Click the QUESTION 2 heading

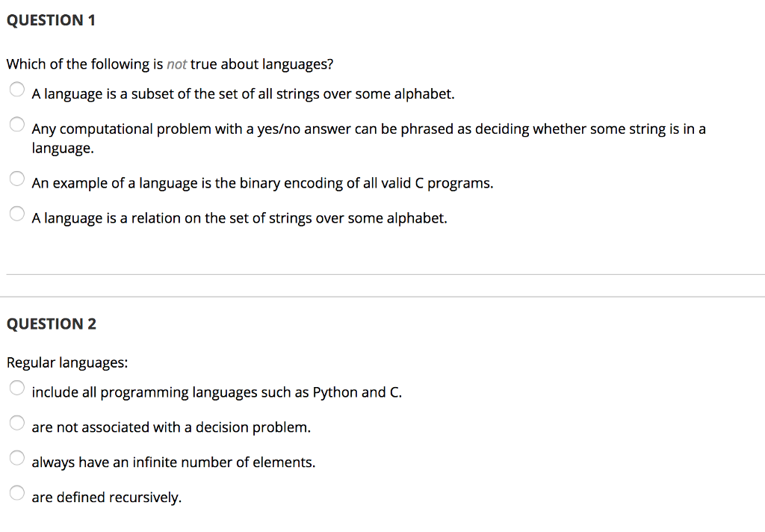(51, 324)
